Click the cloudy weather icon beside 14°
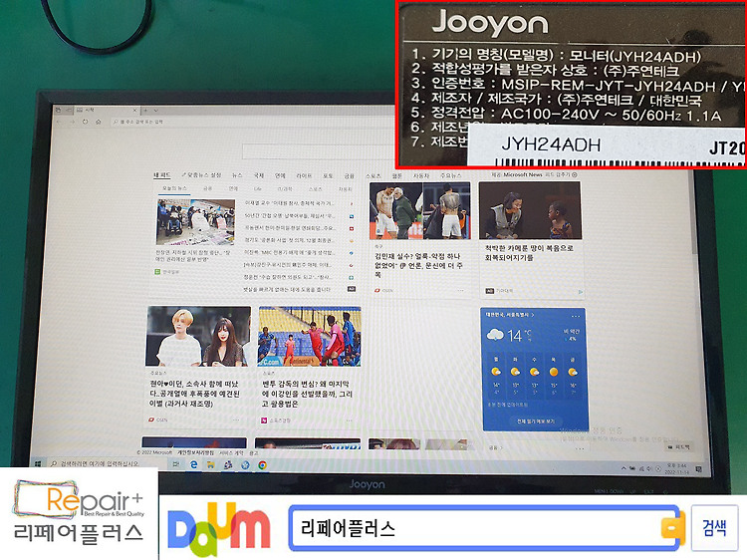The image size is (747, 560). coord(495,335)
